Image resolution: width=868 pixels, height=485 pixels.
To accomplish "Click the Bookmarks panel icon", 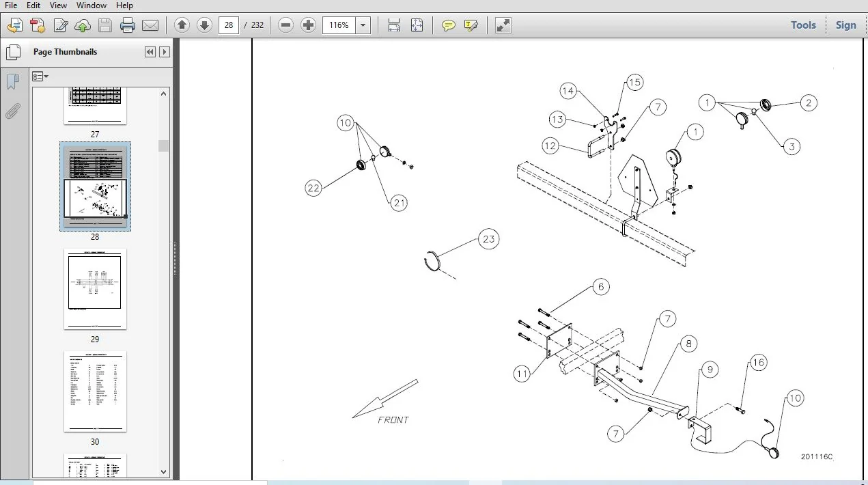I will tap(12, 82).
